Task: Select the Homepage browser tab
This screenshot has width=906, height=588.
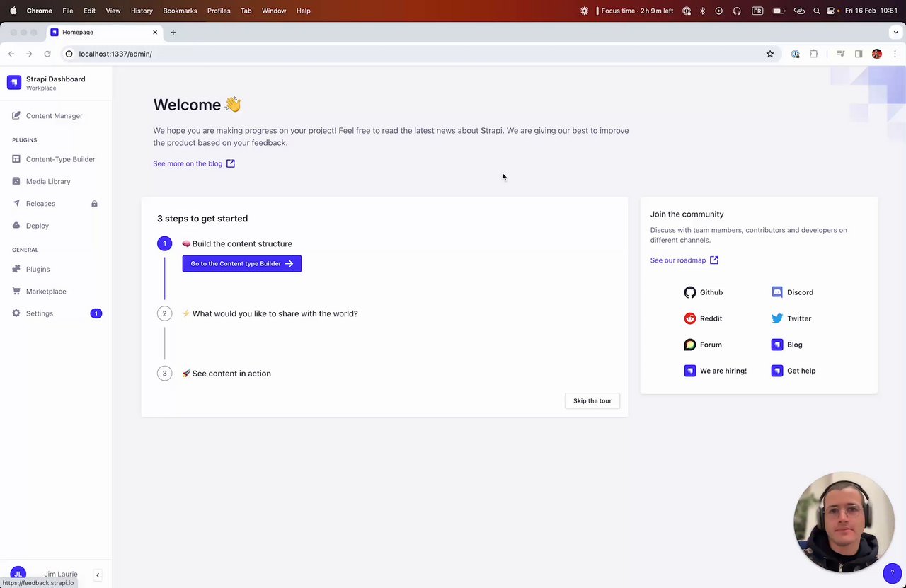Action: point(104,32)
